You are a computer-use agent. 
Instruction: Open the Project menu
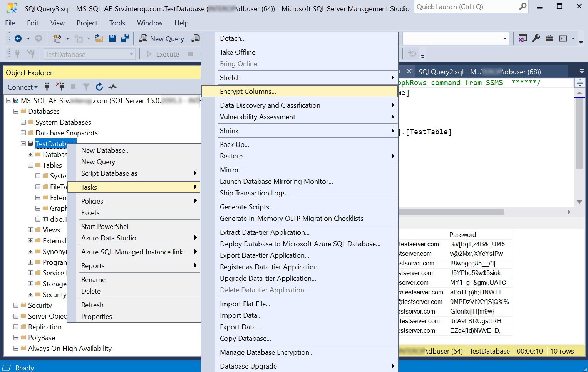(x=87, y=23)
